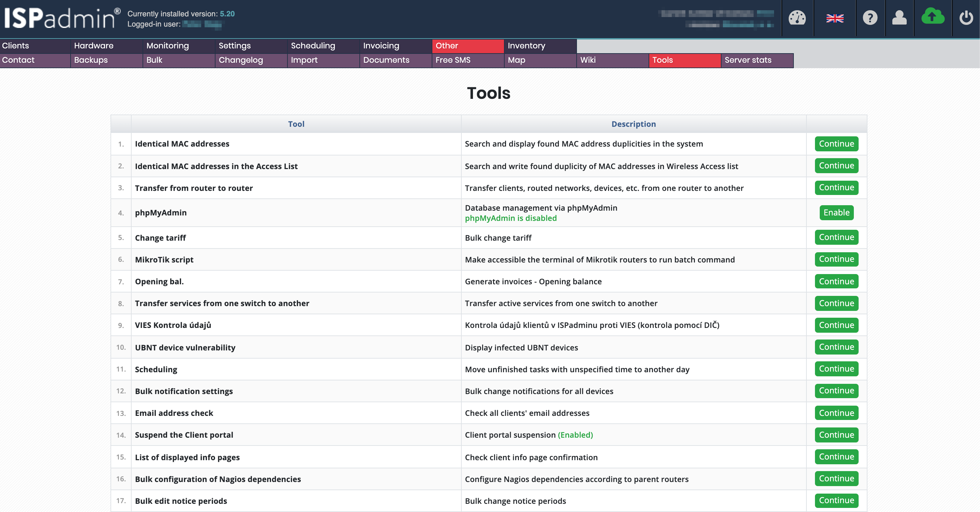The height and width of the screenshot is (512, 980).
Task: Continue to VIES Kontrola údajů tool
Action: point(836,325)
